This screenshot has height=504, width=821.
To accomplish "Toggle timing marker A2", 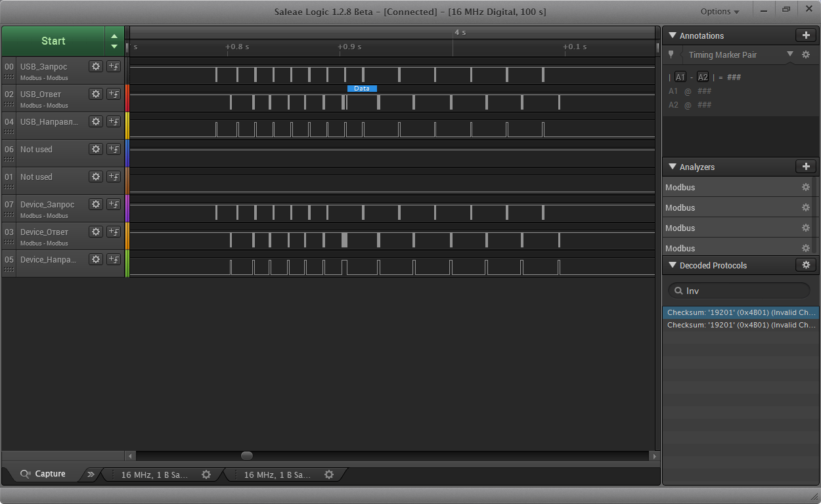I will click(x=703, y=77).
